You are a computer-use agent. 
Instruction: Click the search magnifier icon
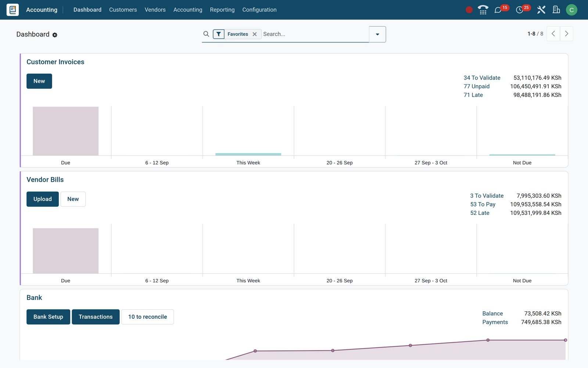click(206, 34)
